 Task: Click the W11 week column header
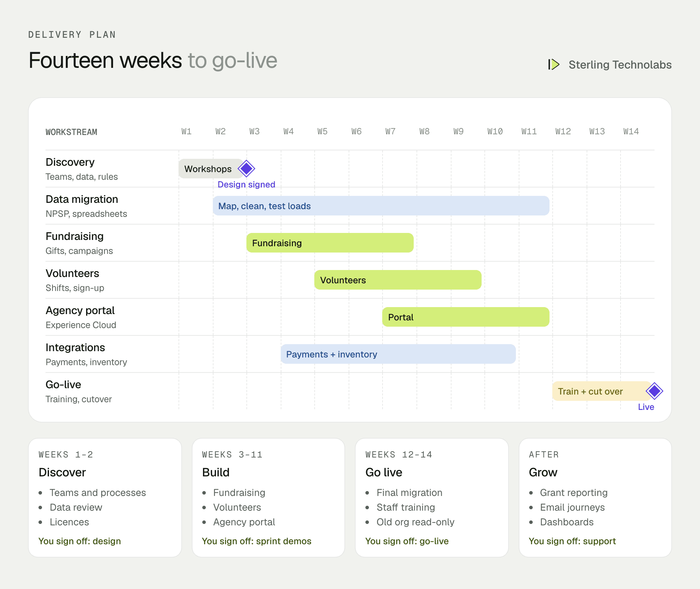(x=529, y=132)
